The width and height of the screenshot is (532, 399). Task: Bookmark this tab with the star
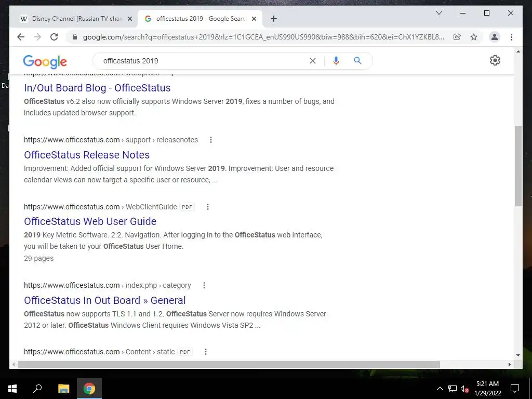click(474, 37)
